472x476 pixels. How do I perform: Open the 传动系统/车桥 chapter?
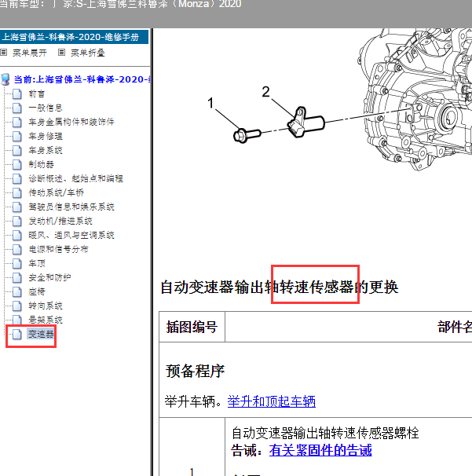point(57,192)
